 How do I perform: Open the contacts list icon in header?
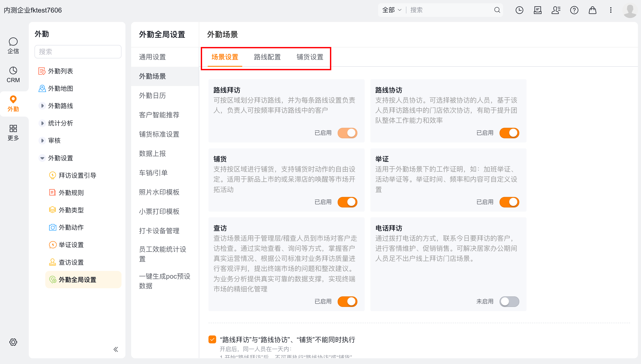556,10
